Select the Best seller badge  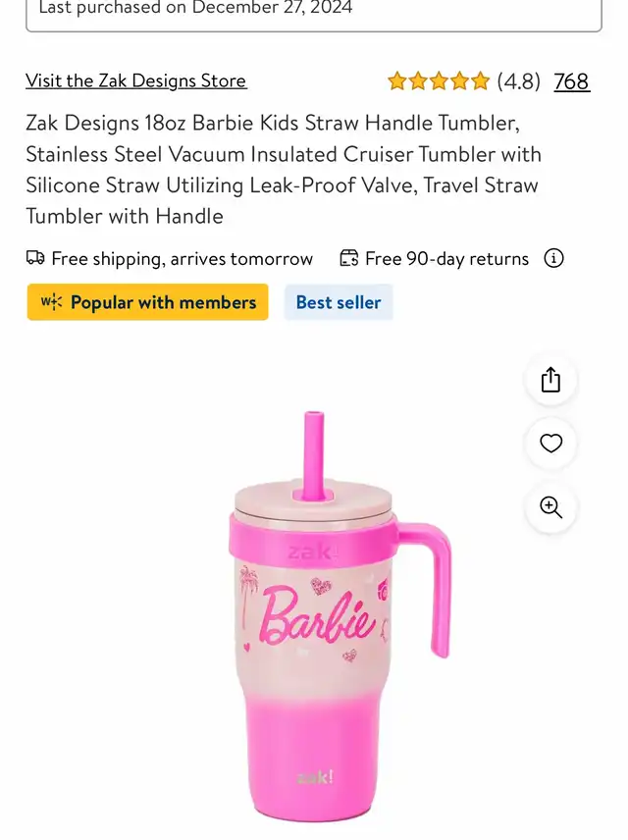tap(339, 302)
